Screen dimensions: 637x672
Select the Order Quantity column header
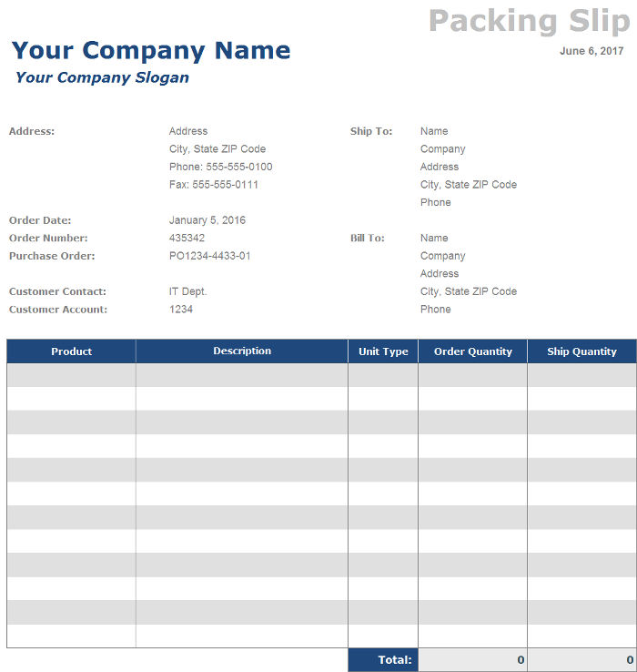(473, 351)
